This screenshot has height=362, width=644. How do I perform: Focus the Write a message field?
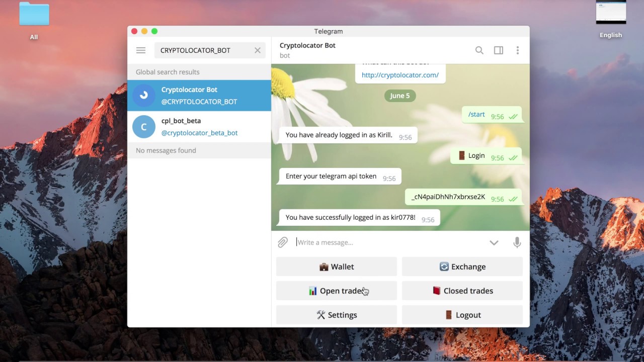387,242
